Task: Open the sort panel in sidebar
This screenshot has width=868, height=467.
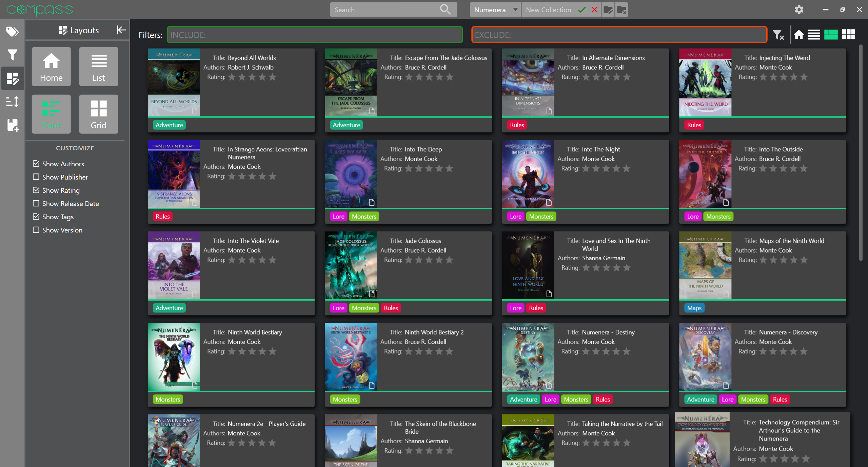Action: [12, 101]
